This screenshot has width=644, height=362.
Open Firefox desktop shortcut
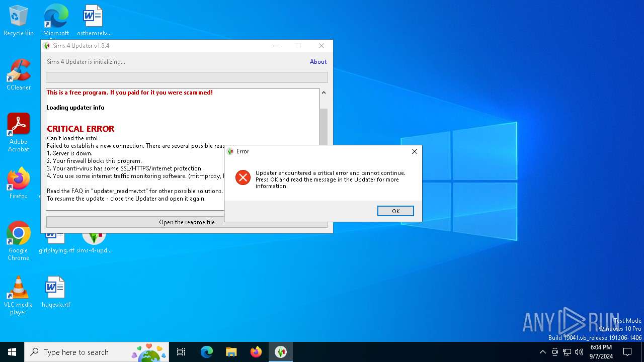19,184
